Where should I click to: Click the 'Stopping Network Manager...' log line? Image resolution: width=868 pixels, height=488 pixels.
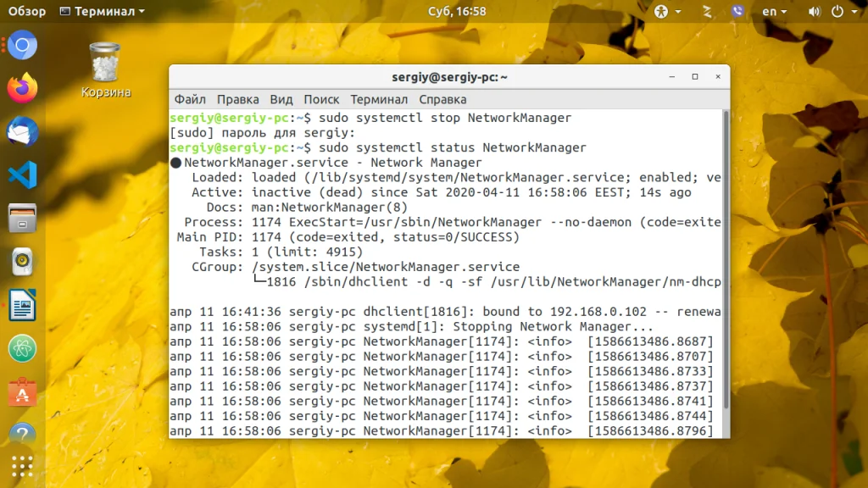(411, 327)
